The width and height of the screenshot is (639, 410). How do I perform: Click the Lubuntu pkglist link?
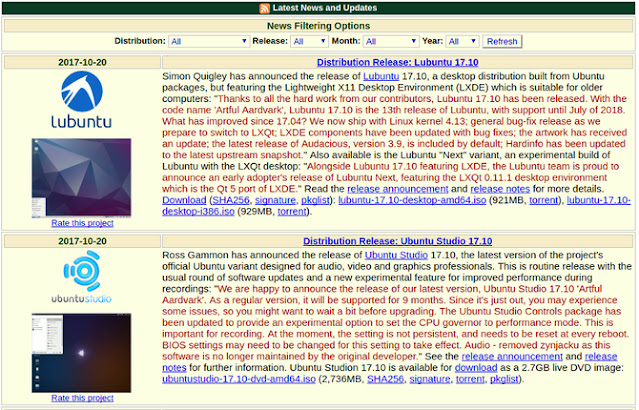(x=315, y=200)
